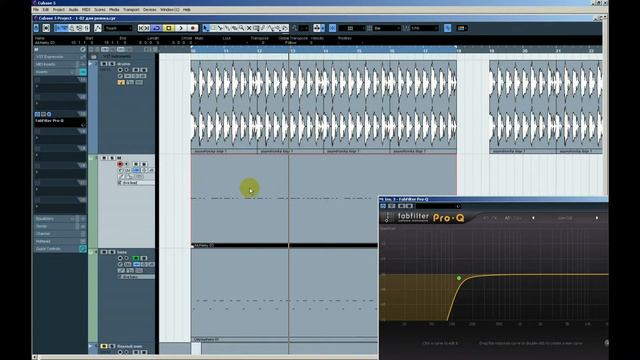Click the horizontal scrollbar left arrow
The width and height of the screenshot is (640, 360).
(x=35, y=358)
